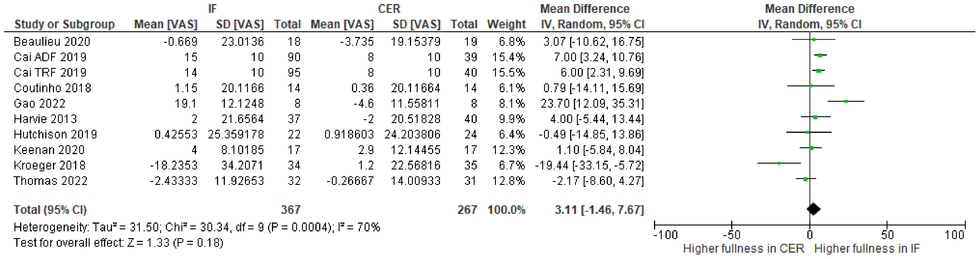Click the Heterogeneity statistics line

(197, 227)
